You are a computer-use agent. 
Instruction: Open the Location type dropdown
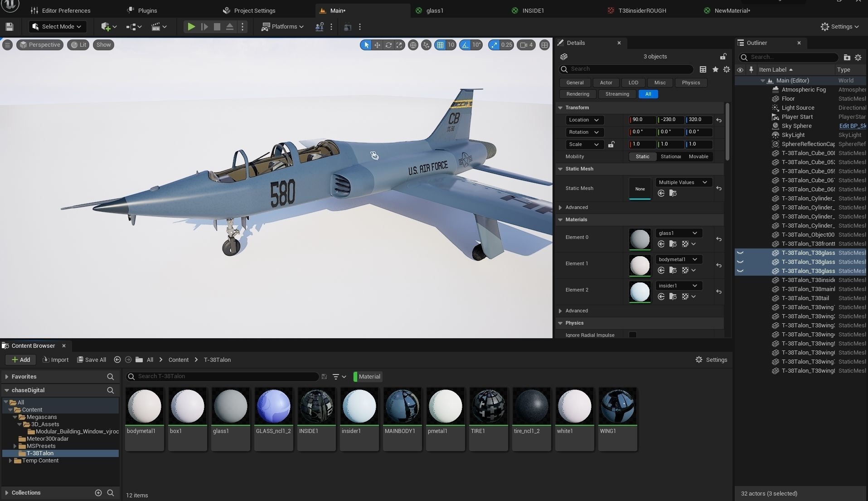click(x=584, y=120)
